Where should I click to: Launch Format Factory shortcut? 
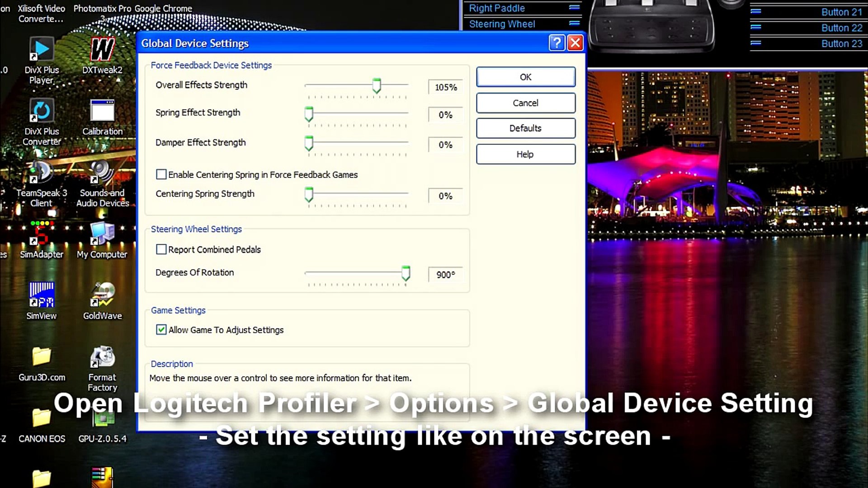coord(102,357)
